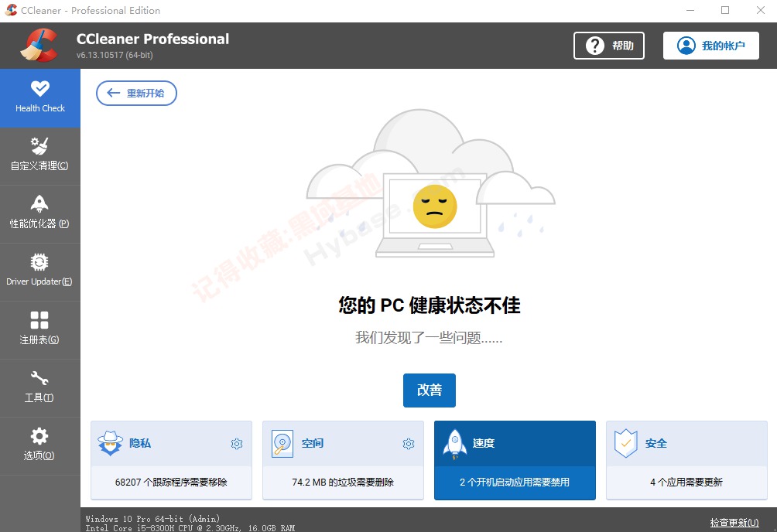The image size is (777, 532).
Task: Click the question mark help icon
Action: pos(594,46)
